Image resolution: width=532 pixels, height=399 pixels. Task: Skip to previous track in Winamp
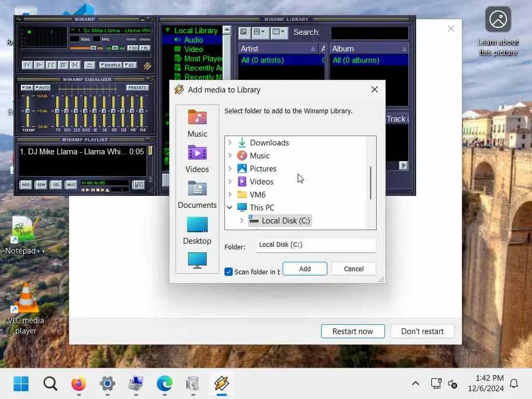(x=27, y=65)
